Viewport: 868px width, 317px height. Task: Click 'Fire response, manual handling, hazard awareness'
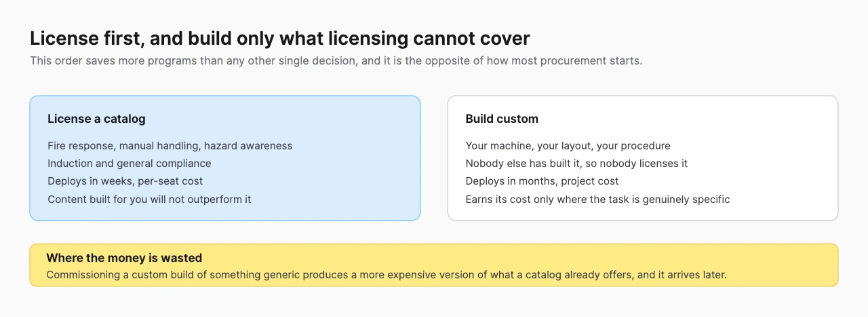(x=170, y=145)
